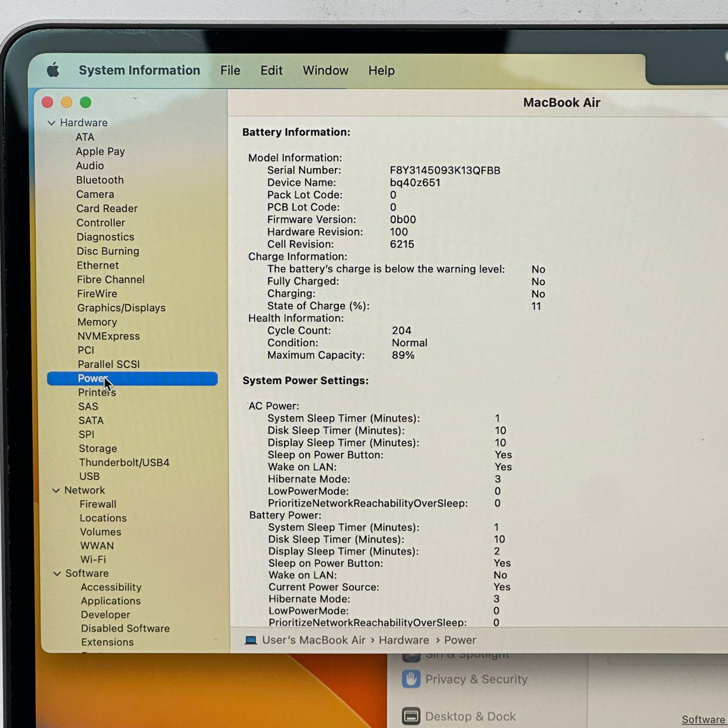Viewport: 728px width, 728px height.
Task: Select Disabled Software in the sidebar
Action: (126, 629)
